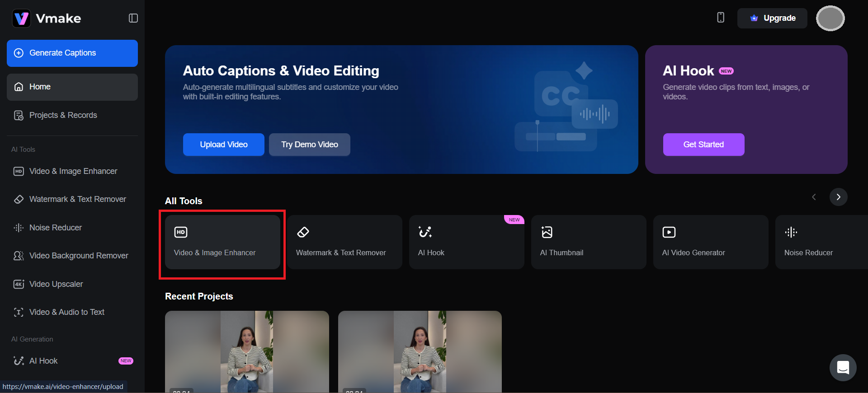
Task: Open the mobile app phone icon
Action: (721, 18)
